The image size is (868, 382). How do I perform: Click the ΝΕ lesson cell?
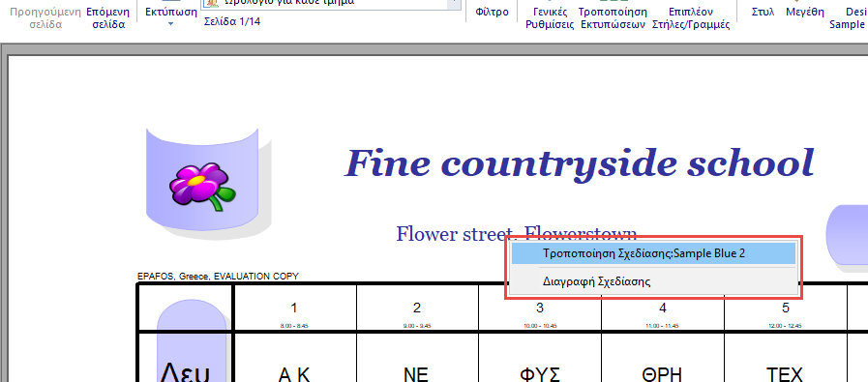pyautogui.click(x=417, y=358)
